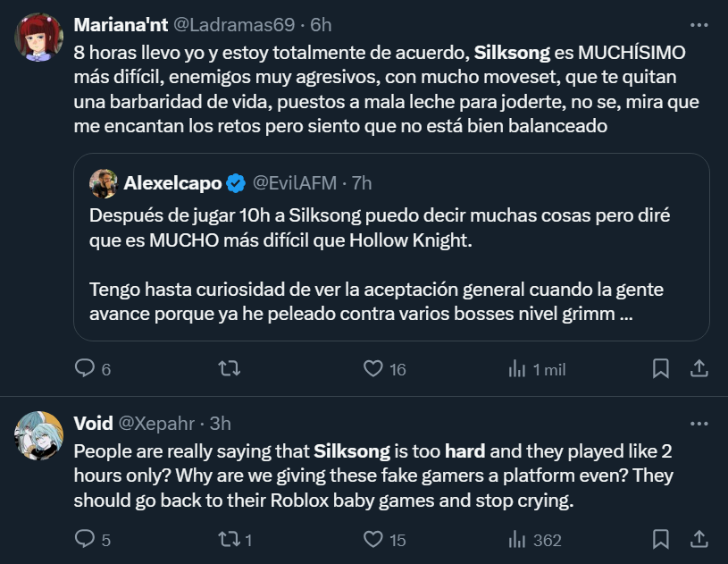Open Void's profile avatar
Image resolution: width=728 pixels, height=564 pixels.
[38, 437]
